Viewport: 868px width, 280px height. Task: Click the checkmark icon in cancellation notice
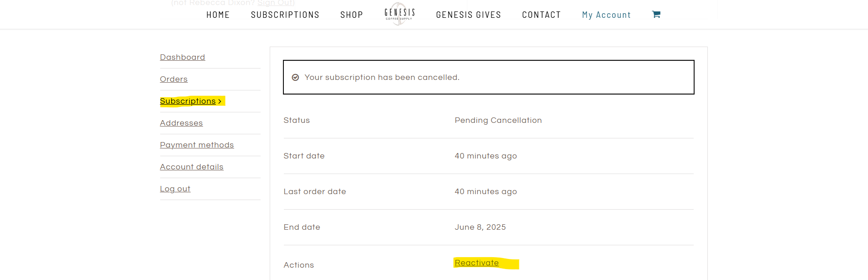point(295,78)
